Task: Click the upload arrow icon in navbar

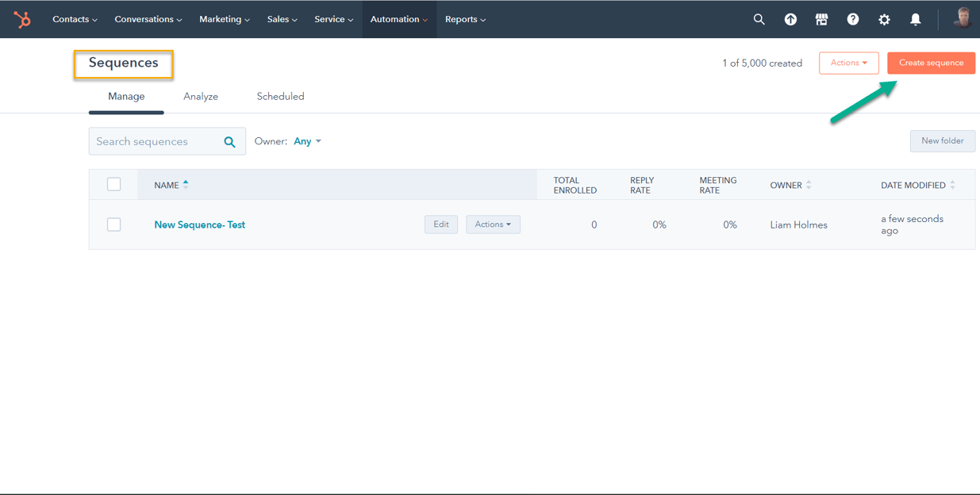Action: (790, 19)
